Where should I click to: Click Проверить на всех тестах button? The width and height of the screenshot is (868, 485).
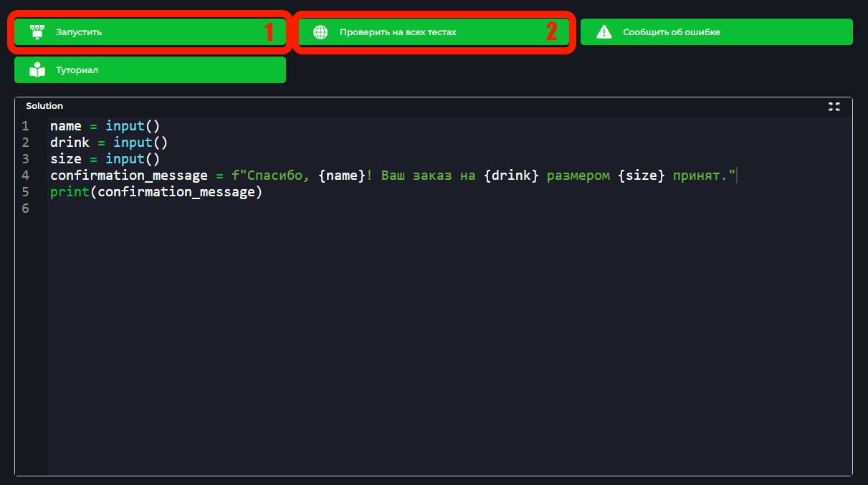434,32
